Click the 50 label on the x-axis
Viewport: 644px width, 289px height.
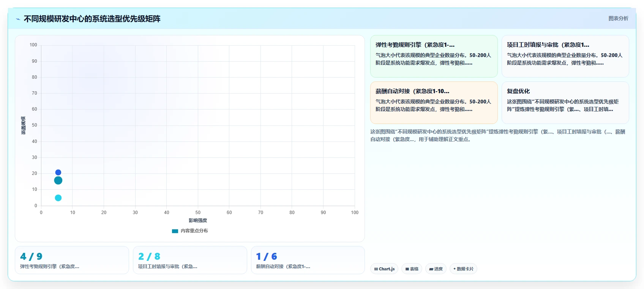point(198,213)
